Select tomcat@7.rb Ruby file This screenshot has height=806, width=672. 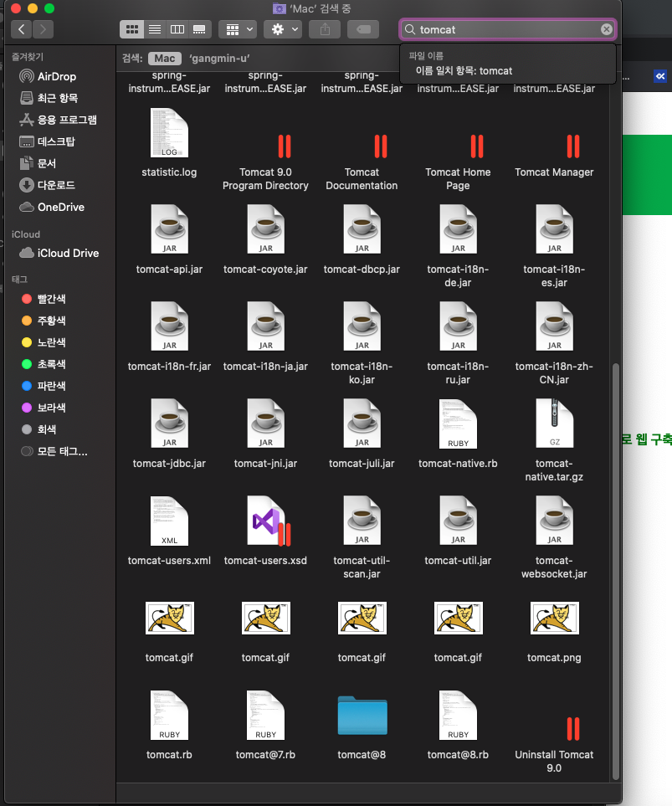pyautogui.click(x=265, y=715)
